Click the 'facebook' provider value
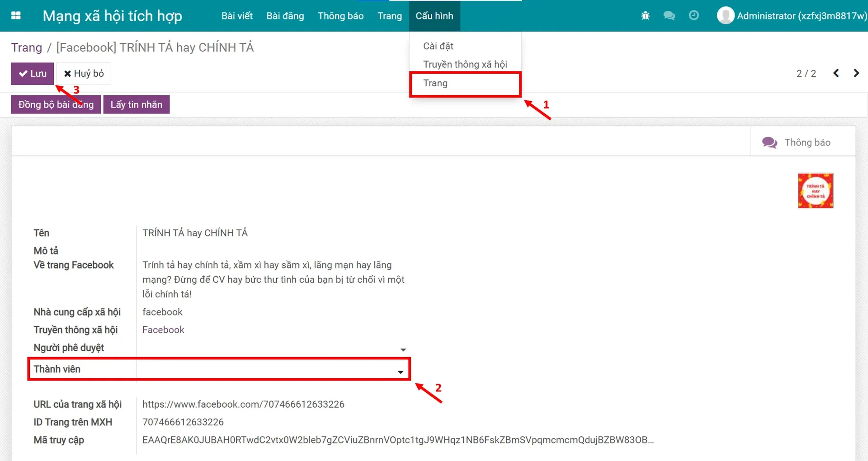The width and height of the screenshot is (868, 461). [x=162, y=312]
